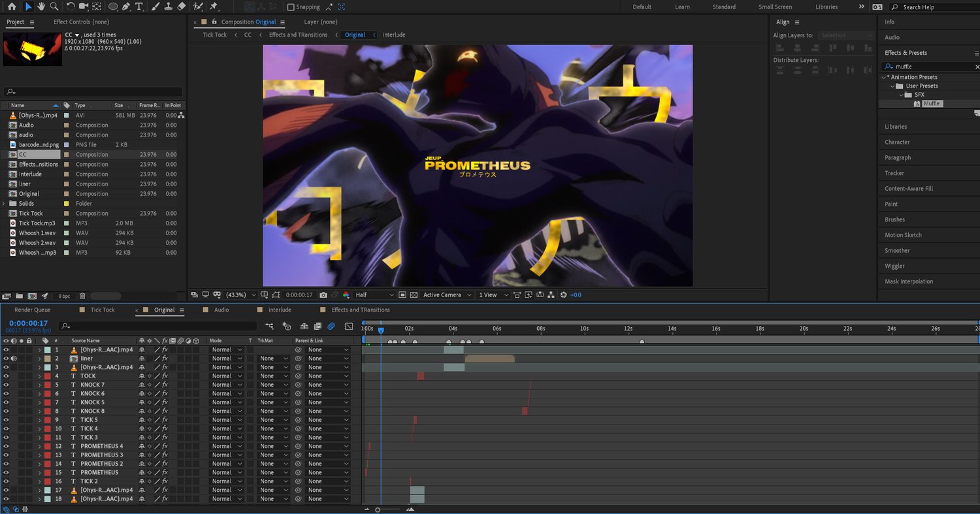
Task: Hide the KNOCK 8 layer
Action: tap(6, 411)
